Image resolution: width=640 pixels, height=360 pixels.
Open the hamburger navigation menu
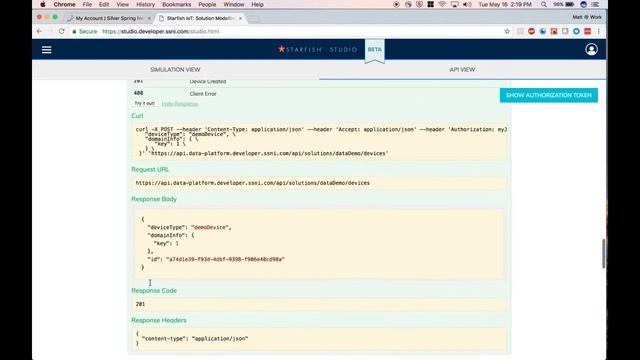click(47, 49)
